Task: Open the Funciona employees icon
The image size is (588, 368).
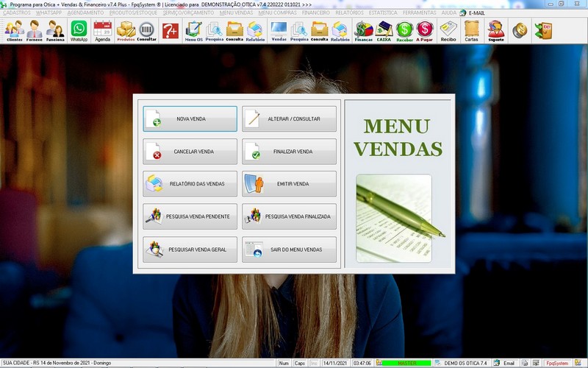Action: pyautogui.click(x=55, y=31)
